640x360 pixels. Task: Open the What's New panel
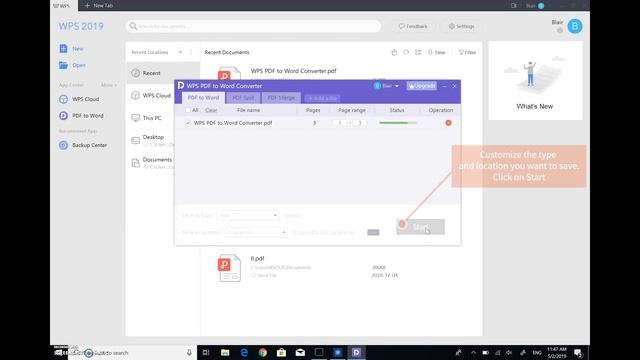[x=535, y=81]
